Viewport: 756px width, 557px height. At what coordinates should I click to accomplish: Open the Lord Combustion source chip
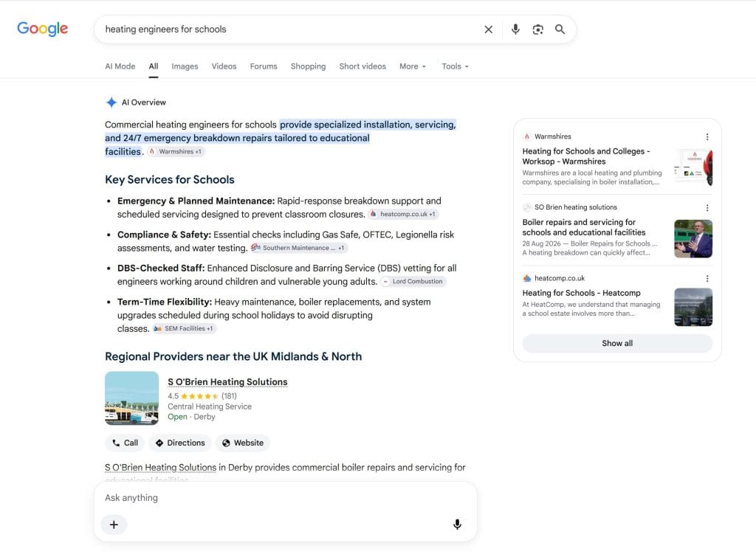click(x=413, y=281)
